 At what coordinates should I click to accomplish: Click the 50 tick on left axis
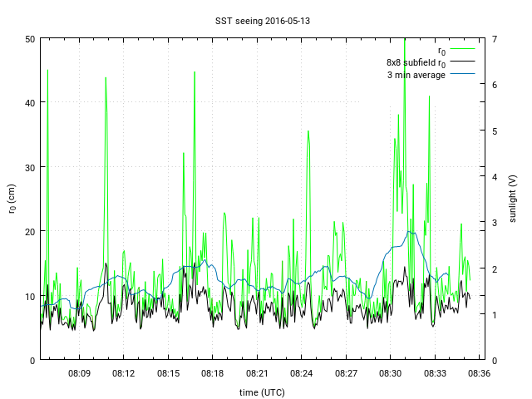pos(30,38)
